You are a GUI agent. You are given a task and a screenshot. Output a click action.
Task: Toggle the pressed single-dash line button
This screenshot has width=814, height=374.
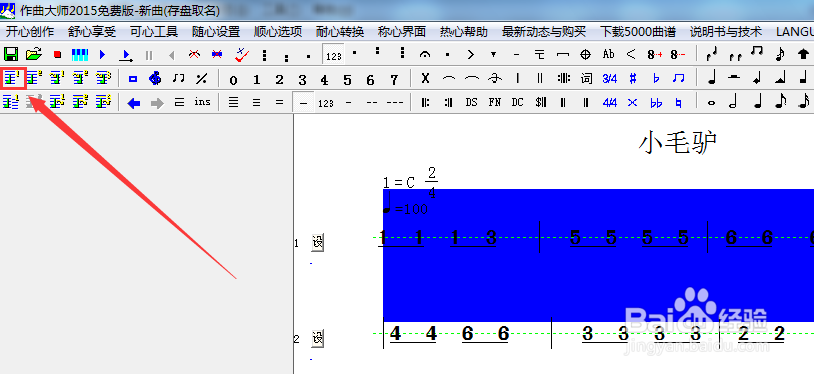pyautogui.click(x=303, y=103)
